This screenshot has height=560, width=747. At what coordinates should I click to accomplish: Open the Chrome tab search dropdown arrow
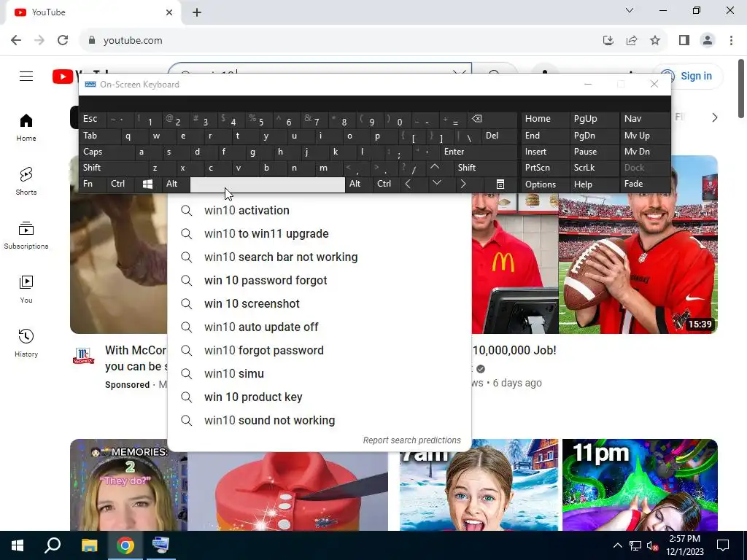coord(630,10)
